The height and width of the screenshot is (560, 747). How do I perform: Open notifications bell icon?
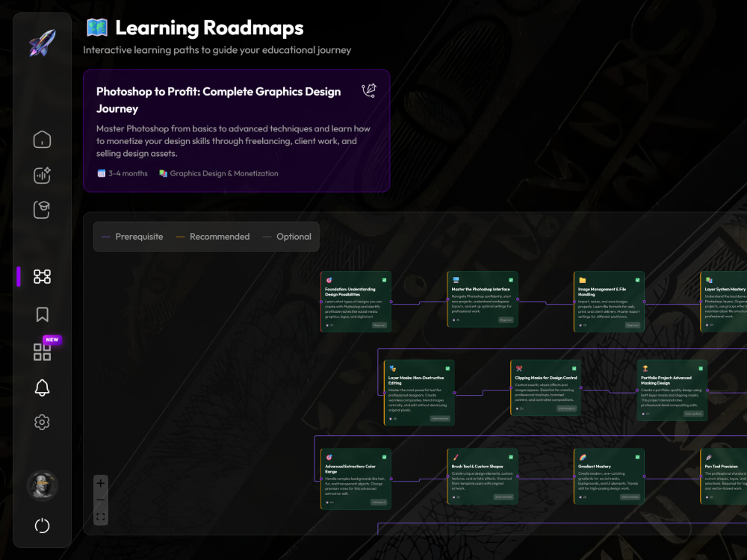(42, 388)
